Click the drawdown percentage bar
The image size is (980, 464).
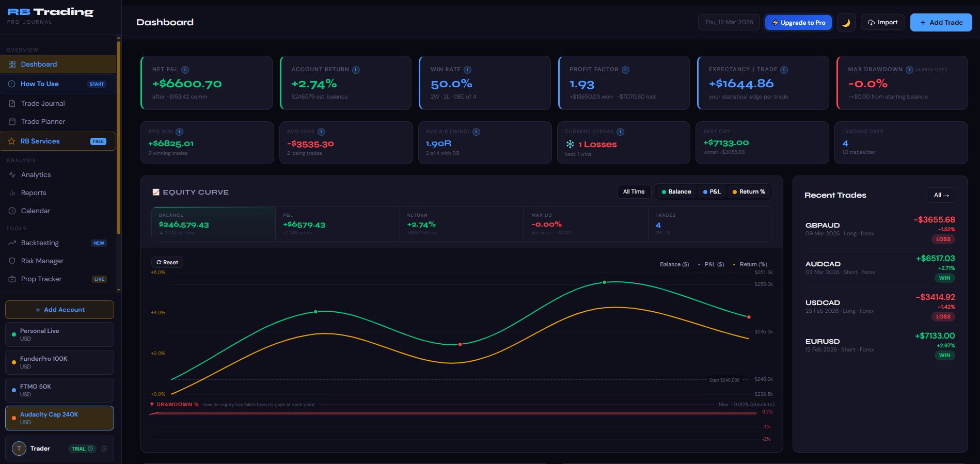[452, 413]
